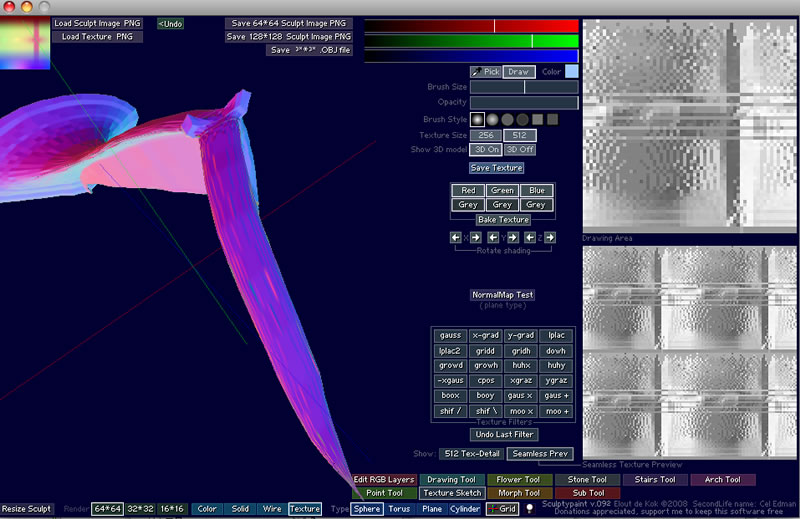Adjust the red color slider
The height and width of the screenshot is (519, 800).
[471, 26]
